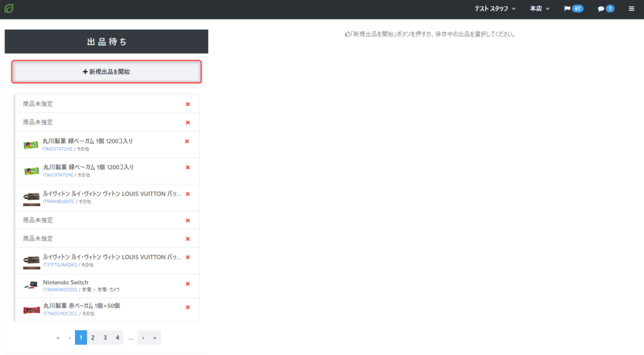Click the 出品待ち panel header

(106, 41)
